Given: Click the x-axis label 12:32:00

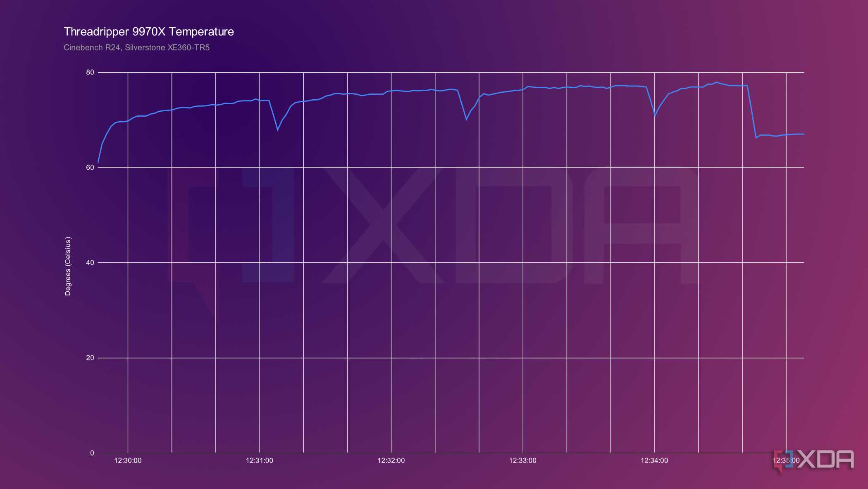Looking at the screenshot, I should 391,460.
